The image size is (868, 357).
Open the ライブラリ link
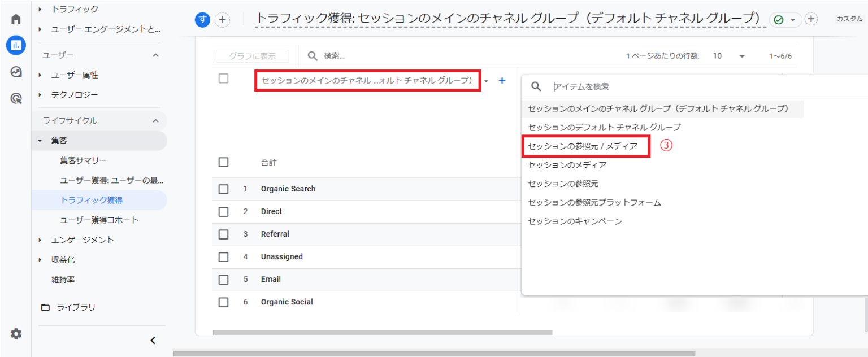(x=76, y=307)
